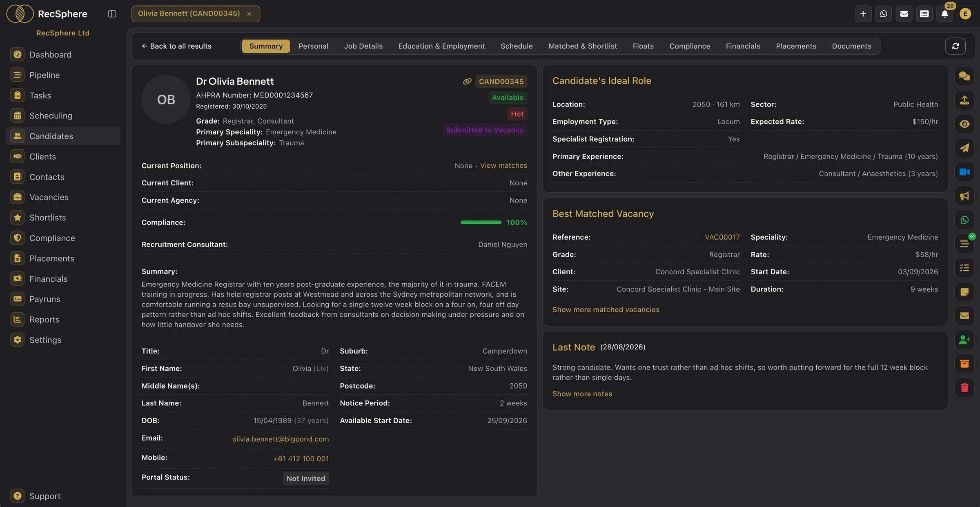Viewport: 980px width, 507px height.
Task: Click the upload icon in right rail
Action: (964, 100)
